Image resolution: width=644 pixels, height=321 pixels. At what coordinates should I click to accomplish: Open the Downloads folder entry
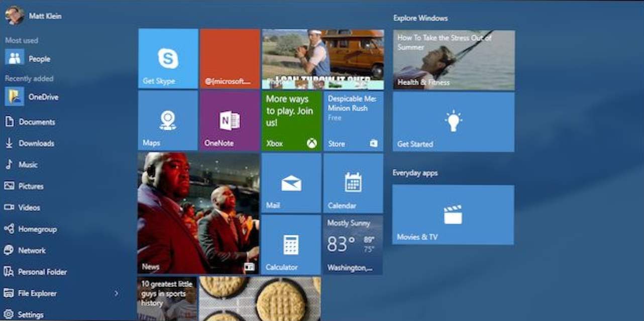36,144
